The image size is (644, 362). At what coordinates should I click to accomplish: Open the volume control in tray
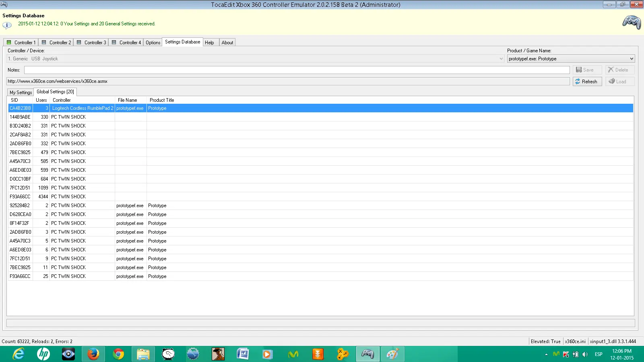(x=585, y=354)
